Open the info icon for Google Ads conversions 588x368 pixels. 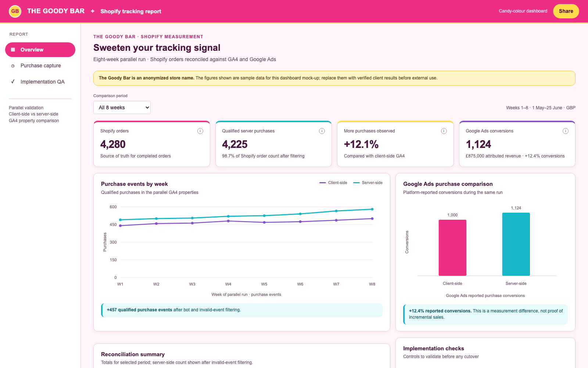(566, 131)
